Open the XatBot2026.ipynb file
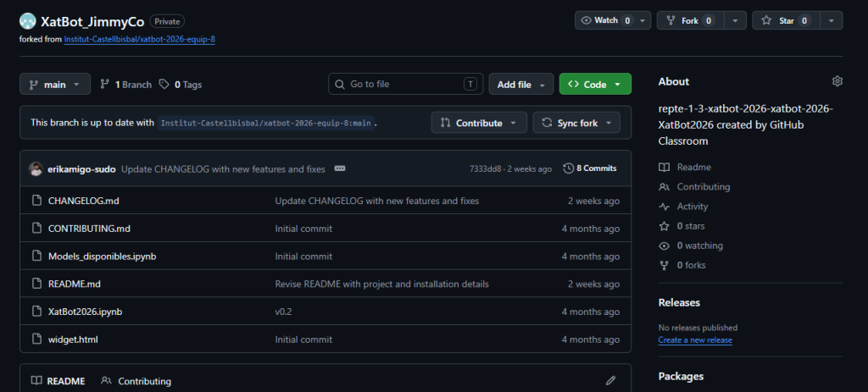The image size is (868, 392). (x=86, y=312)
